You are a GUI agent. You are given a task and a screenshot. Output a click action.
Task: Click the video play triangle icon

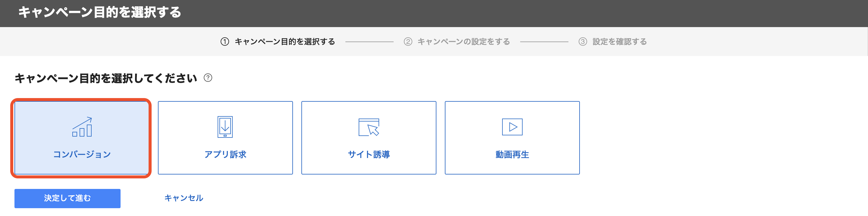pyautogui.click(x=512, y=127)
